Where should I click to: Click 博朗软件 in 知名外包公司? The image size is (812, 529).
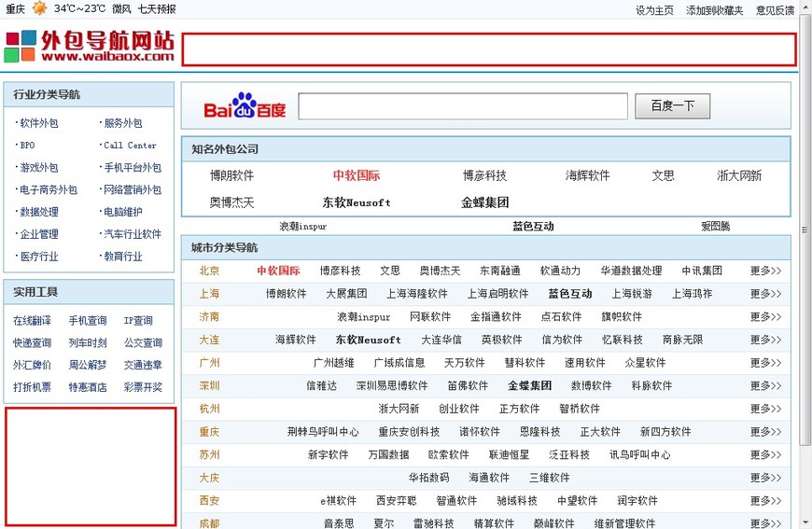[x=232, y=176]
